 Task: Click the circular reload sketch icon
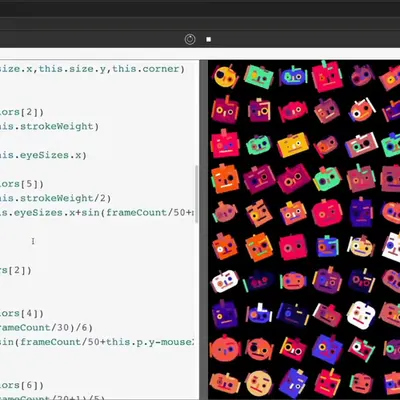(190, 39)
